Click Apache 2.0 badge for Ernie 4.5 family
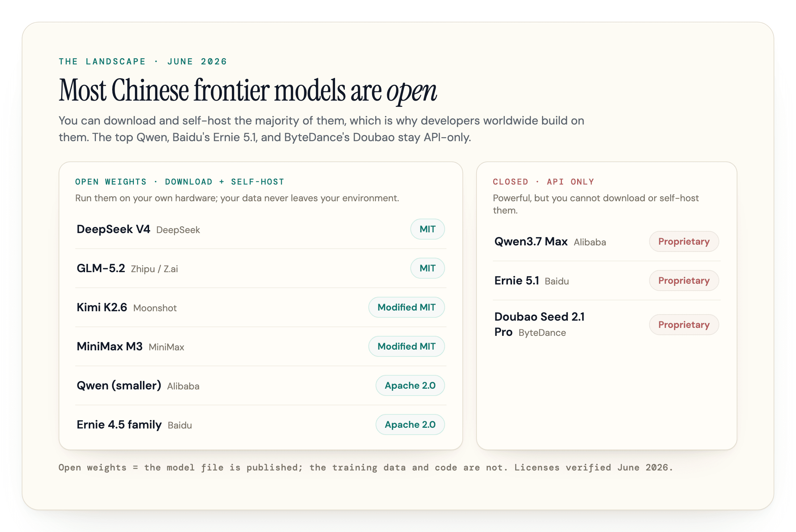 (410, 425)
